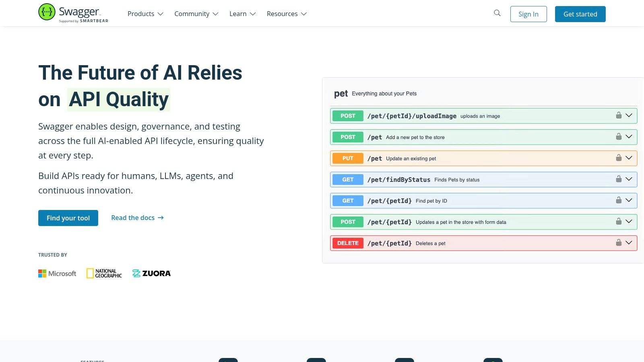The width and height of the screenshot is (644, 362).
Task: Open the Community navigation menu
Action: [196, 14]
